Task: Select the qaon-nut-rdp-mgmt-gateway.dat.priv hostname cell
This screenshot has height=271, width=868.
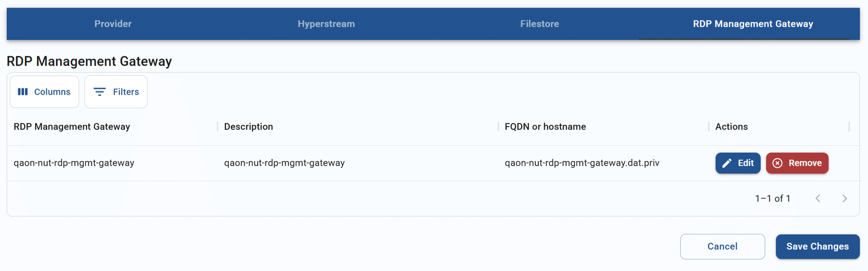Action: (x=582, y=163)
